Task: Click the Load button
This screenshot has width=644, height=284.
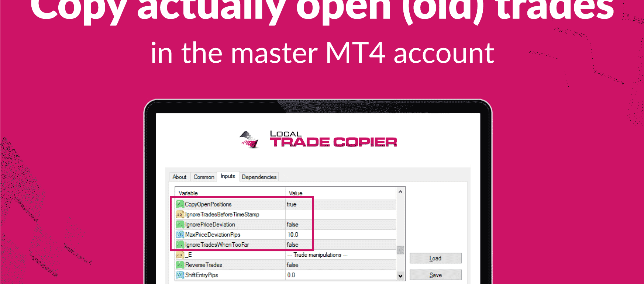Action: pos(435,258)
